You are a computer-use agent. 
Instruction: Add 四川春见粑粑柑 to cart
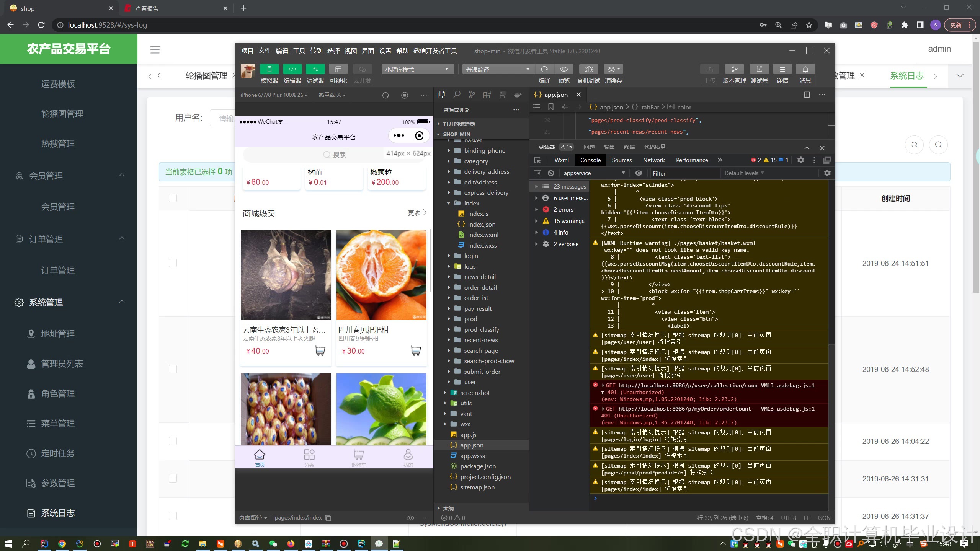(415, 350)
